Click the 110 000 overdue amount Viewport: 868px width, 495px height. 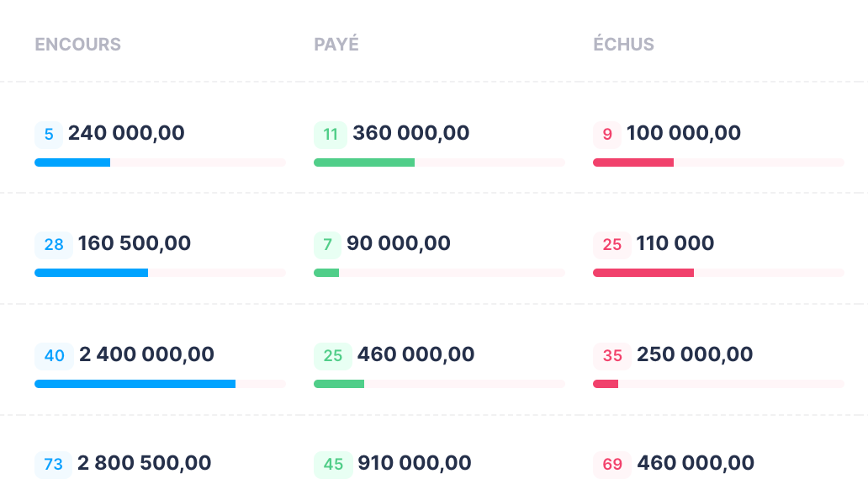[x=675, y=244]
